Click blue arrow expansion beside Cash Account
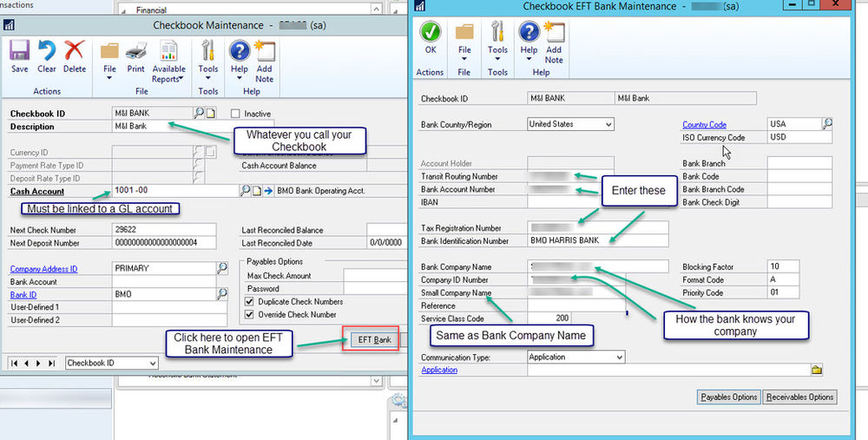The height and width of the screenshot is (440, 868). click(x=268, y=190)
